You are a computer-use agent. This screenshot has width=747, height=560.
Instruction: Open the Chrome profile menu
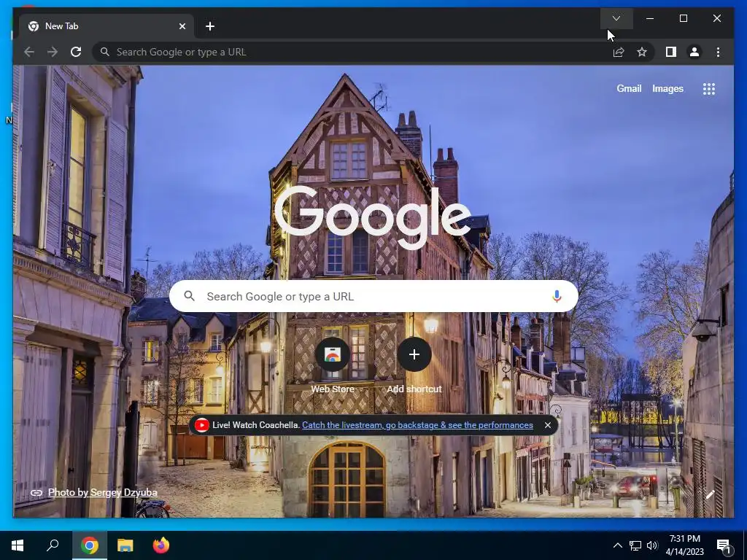coord(694,52)
